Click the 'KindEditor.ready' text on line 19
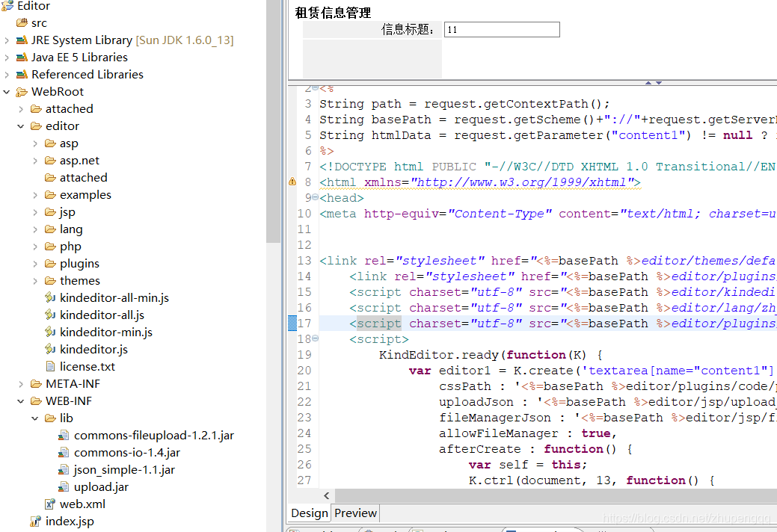 coord(440,355)
